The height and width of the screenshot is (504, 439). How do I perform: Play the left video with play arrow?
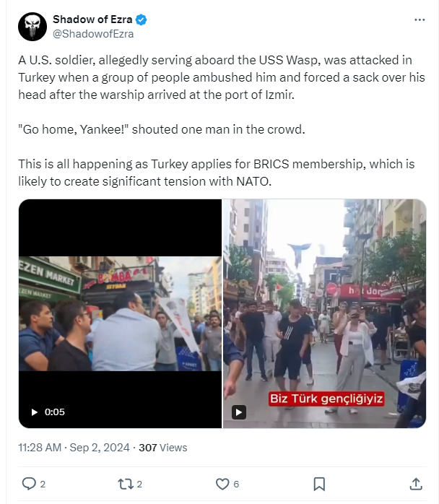[35, 412]
